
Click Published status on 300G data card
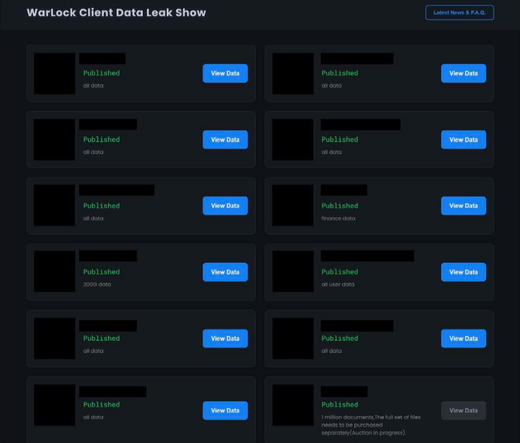point(101,272)
